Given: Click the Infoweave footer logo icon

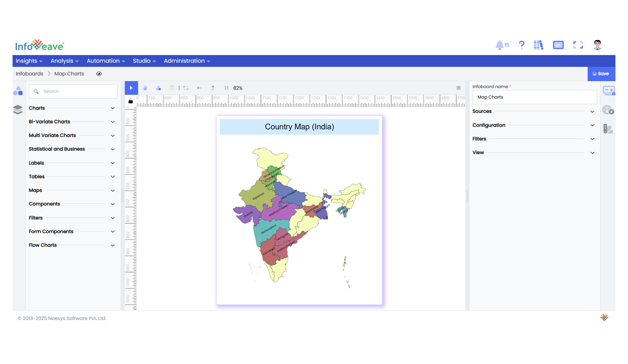Looking at the screenshot, I should point(604,318).
